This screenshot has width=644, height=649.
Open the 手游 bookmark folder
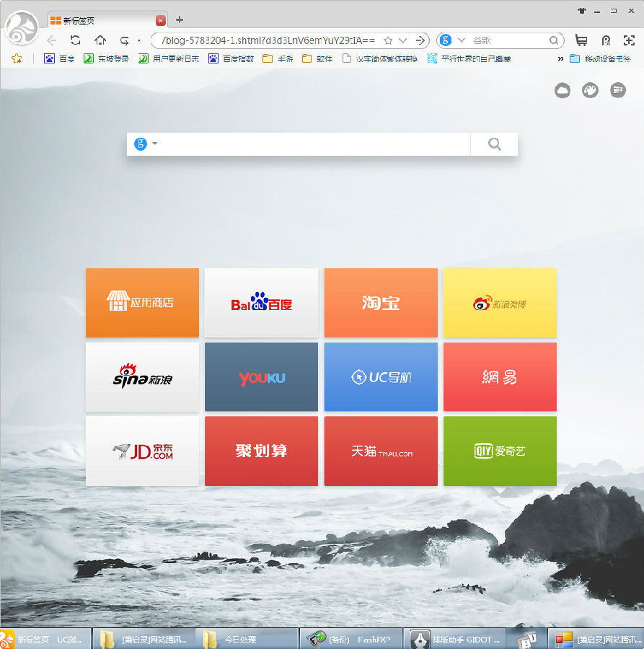[x=278, y=59]
